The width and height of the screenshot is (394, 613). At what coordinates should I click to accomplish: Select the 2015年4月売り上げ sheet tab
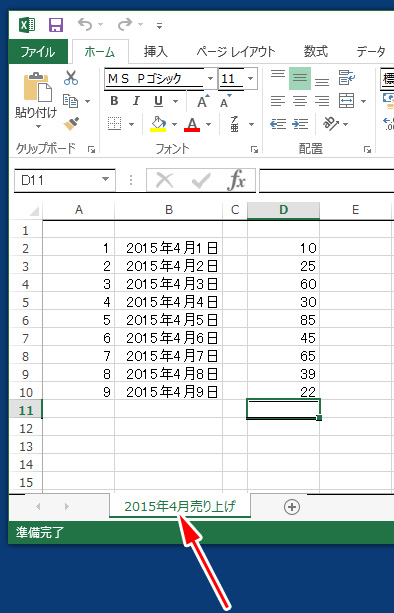click(180, 507)
